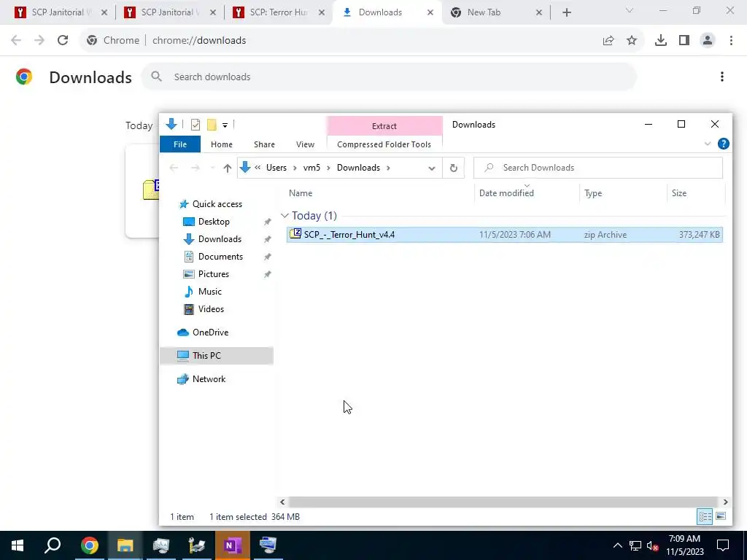The height and width of the screenshot is (560, 747).
Task: Open Explorer Help icon
Action: click(x=723, y=144)
